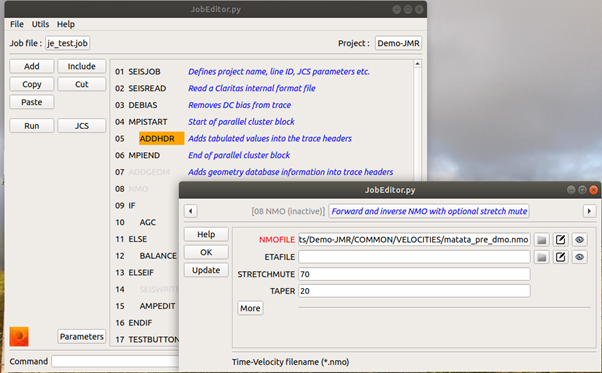The height and width of the screenshot is (373, 602).
Task: Open the Utils menu
Action: coord(40,24)
